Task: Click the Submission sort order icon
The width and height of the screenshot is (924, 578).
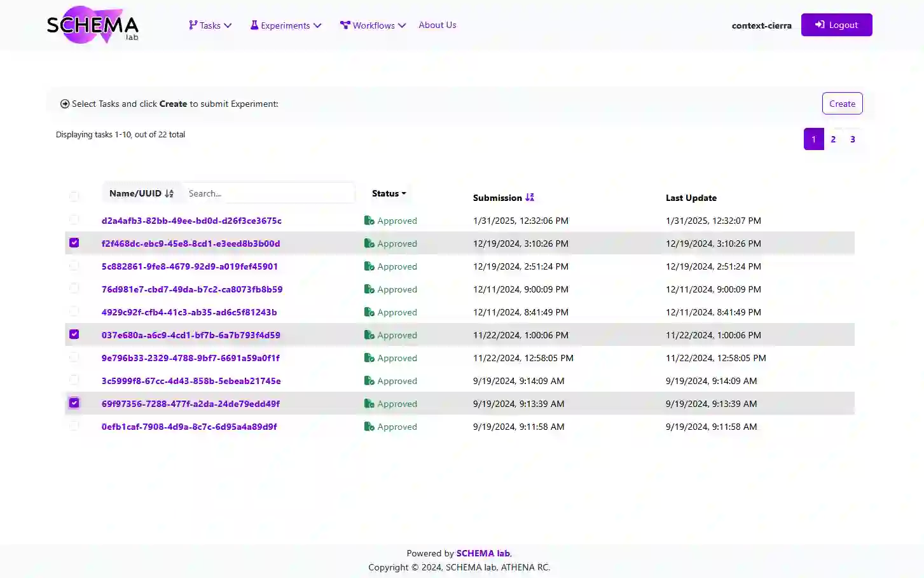Action: click(x=530, y=198)
